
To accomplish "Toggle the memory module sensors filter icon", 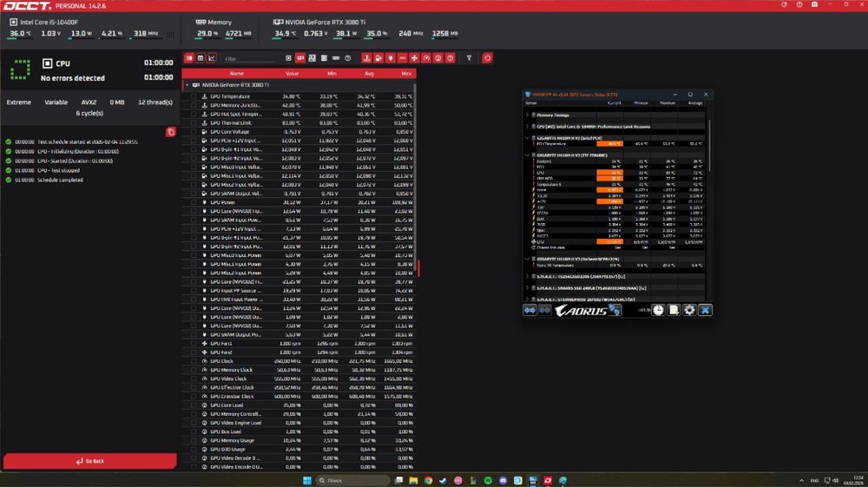I will pos(336,58).
